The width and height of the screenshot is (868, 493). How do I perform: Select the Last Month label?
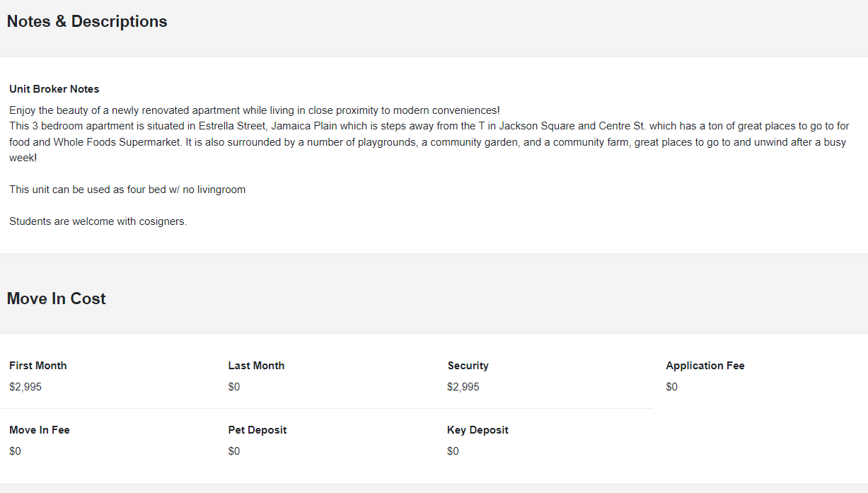pos(256,366)
